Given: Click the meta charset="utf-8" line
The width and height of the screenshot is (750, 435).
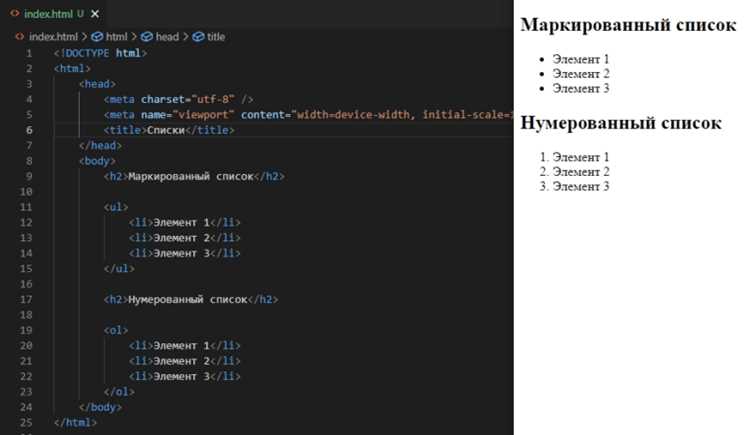Looking at the screenshot, I should click(179, 100).
